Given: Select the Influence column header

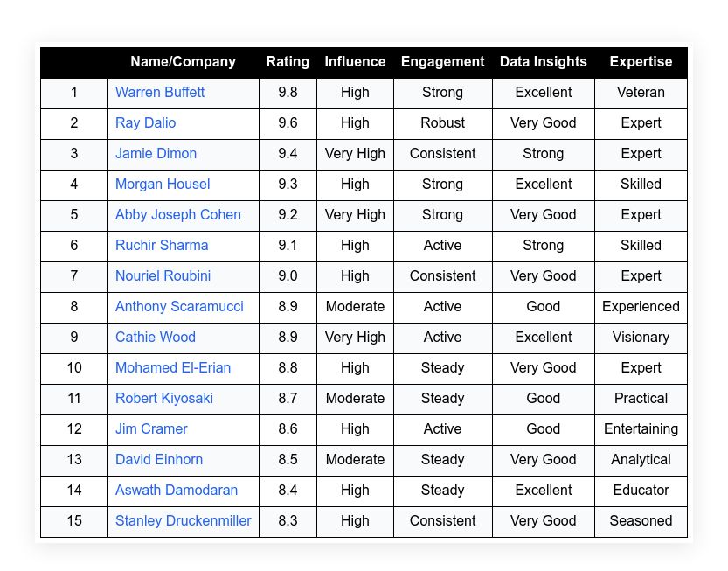Looking at the screenshot, I should point(355,62).
